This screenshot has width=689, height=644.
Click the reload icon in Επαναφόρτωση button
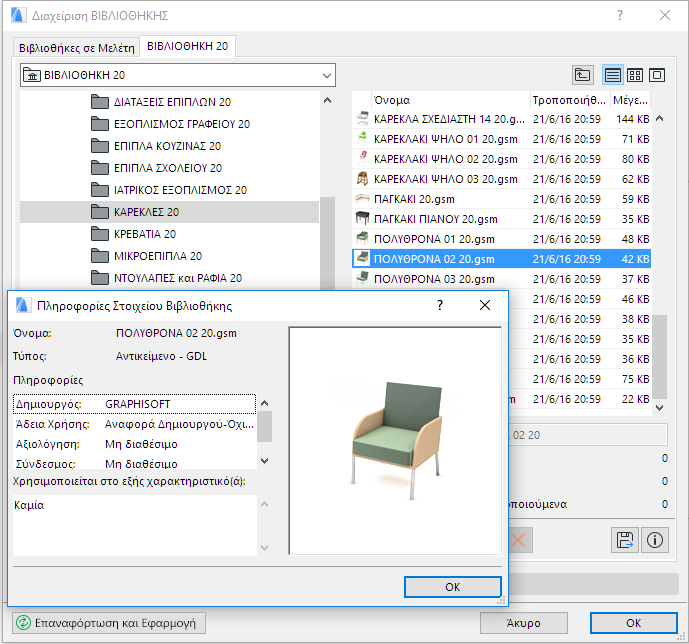(23, 623)
